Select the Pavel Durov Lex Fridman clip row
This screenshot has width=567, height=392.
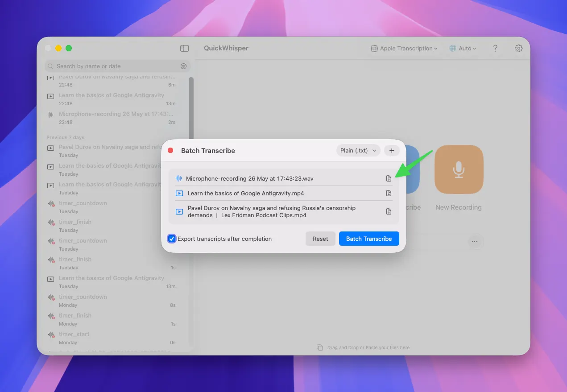click(x=283, y=211)
